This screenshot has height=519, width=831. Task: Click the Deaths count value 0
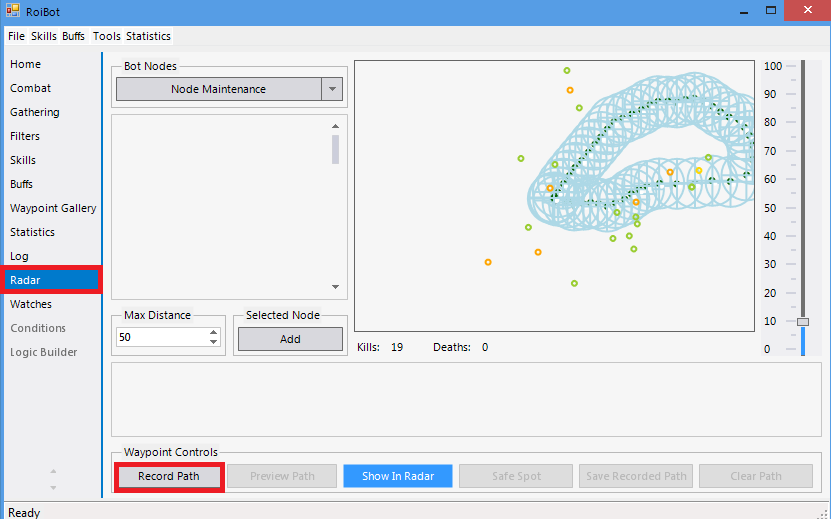coord(485,347)
